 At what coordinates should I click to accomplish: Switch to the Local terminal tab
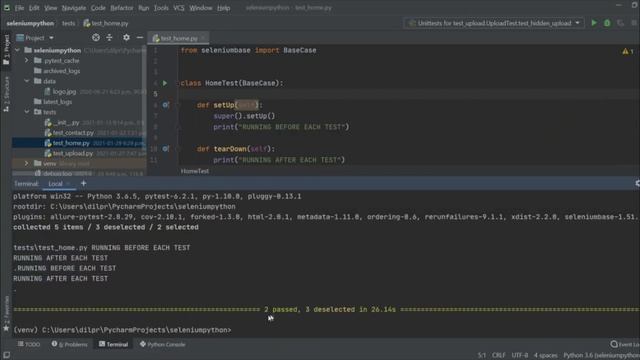click(56, 184)
